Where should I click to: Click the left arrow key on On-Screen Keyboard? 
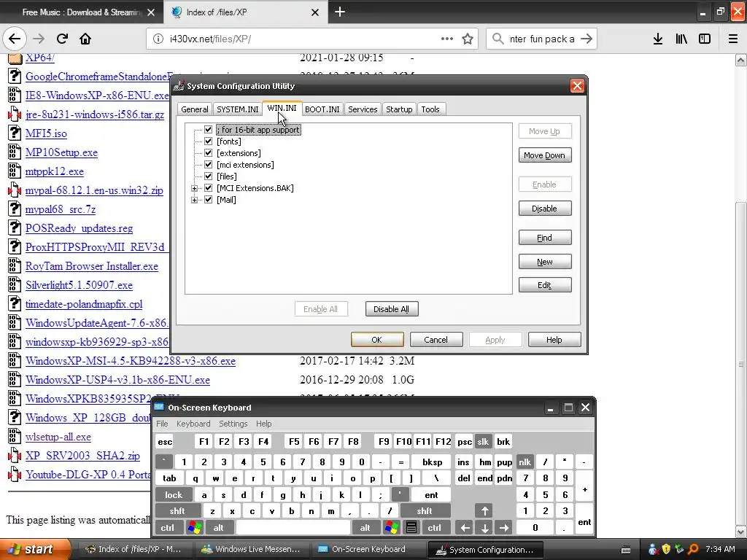coord(465,528)
